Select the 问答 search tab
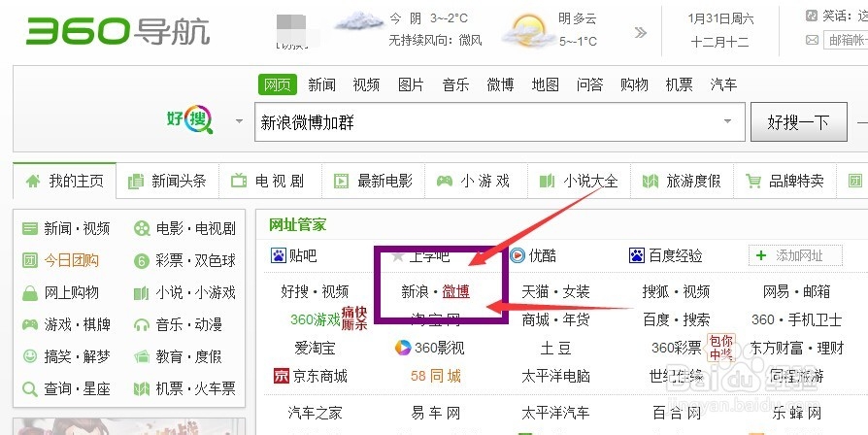Image resolution: width=868 pixels, height=435 pixels. pos(589,84)
